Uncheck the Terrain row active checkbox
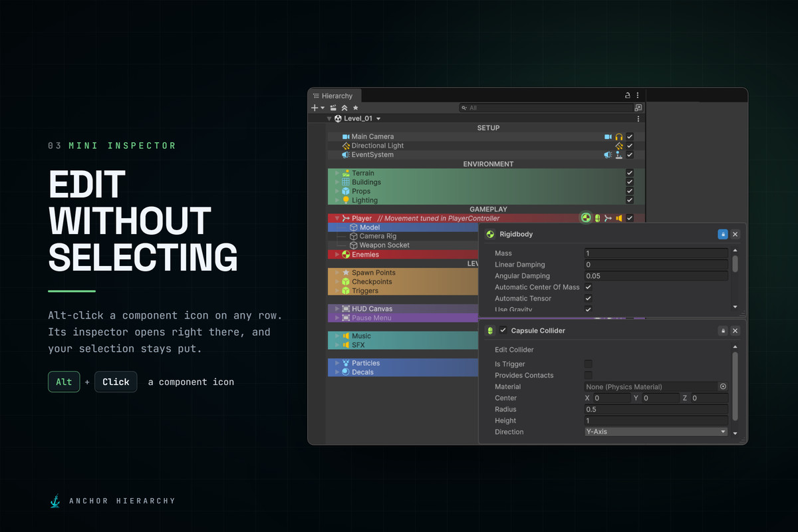798x532 pixels. click(630, 173)
